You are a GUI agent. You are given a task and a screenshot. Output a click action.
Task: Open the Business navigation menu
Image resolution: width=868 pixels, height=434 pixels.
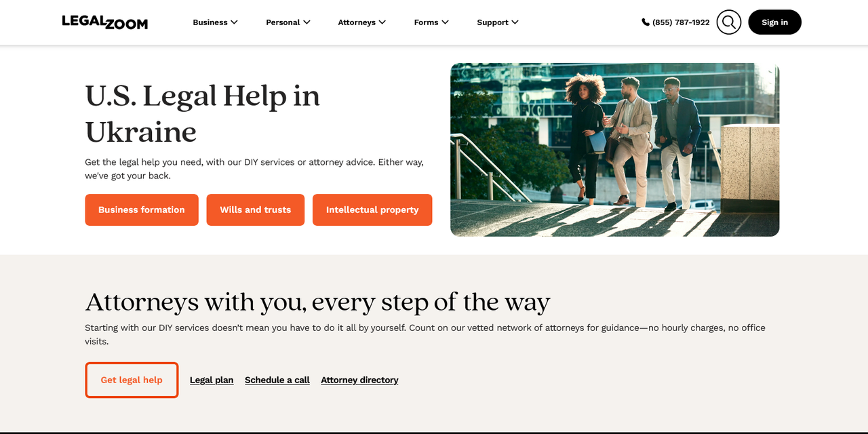(215, 22)
